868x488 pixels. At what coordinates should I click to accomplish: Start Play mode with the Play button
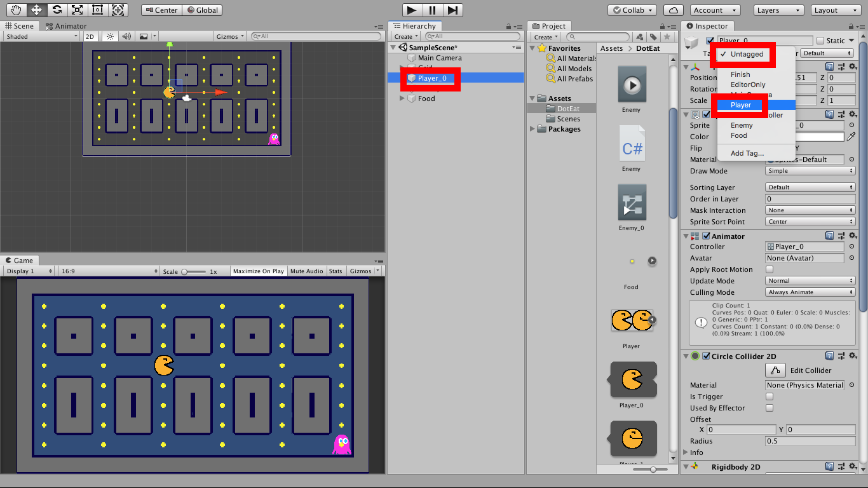coord(412,10)
